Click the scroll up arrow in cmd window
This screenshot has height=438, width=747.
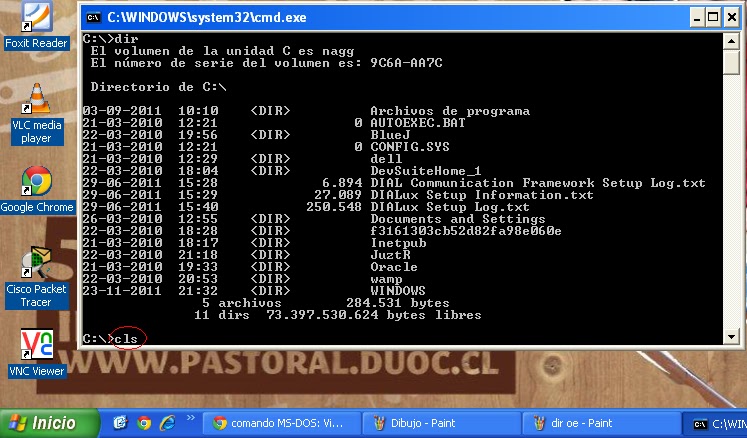coord(731,41)
